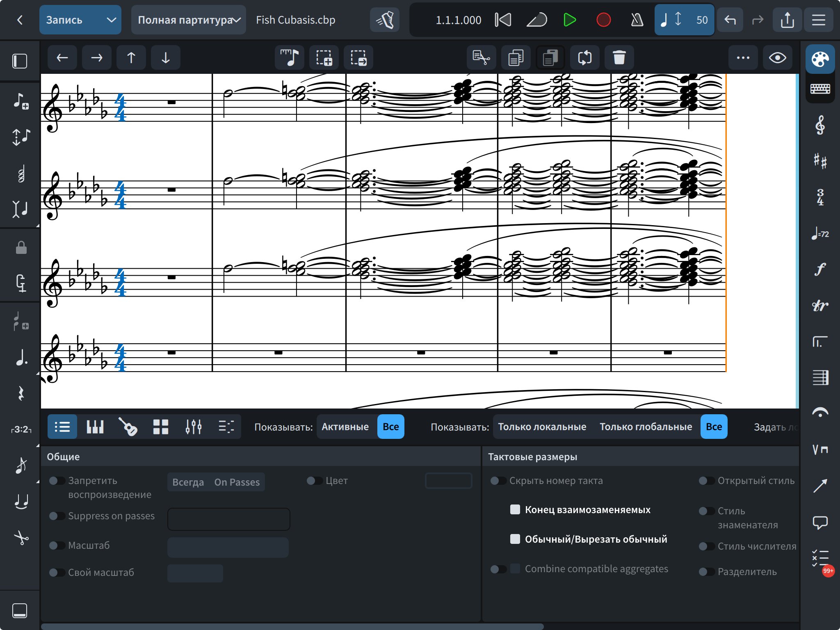This screenshot has width=840, height=630.
Task: Expand the Полная партитура layout dropdown
Action: pyautogui.click(x=189, y=20)
